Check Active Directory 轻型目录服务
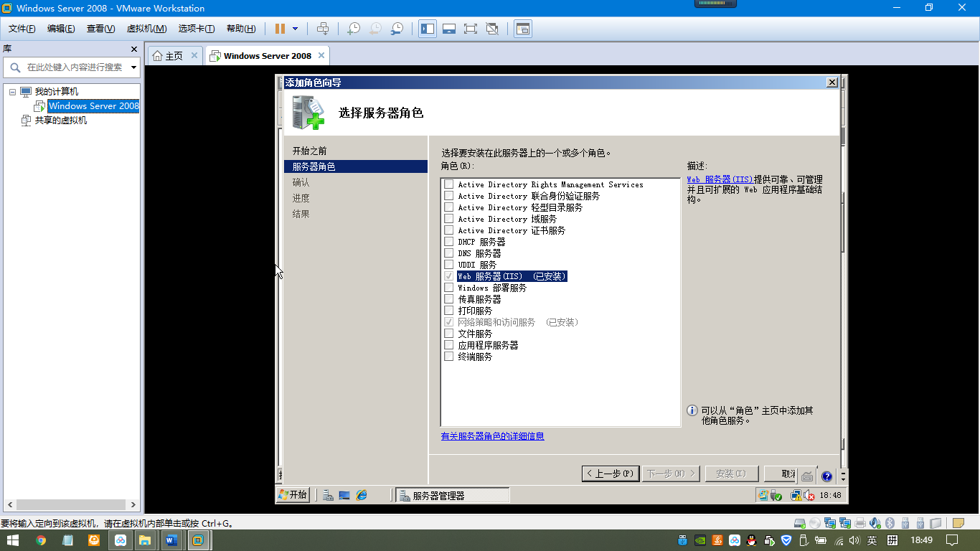The height and width of the screenshot is (551, 980). click(449, 207)
